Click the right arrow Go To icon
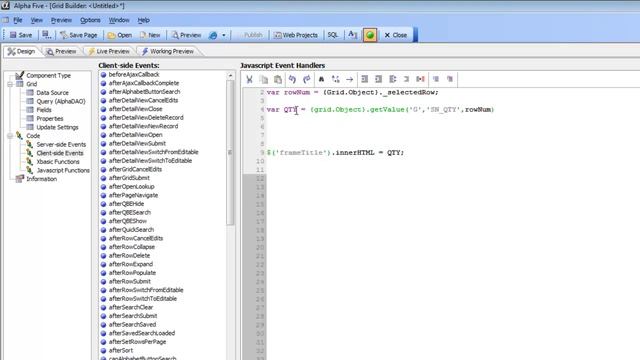This screenshot has height=360, width=640. [x=350, y=79]
